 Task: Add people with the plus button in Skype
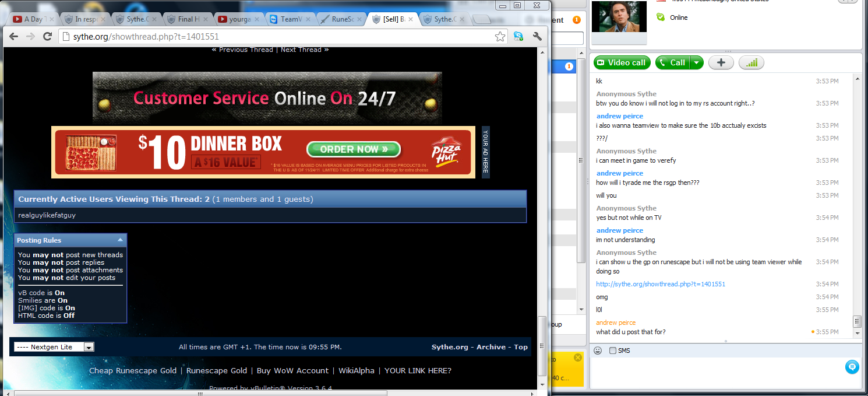pyautogui.click(x=721, y=62)
